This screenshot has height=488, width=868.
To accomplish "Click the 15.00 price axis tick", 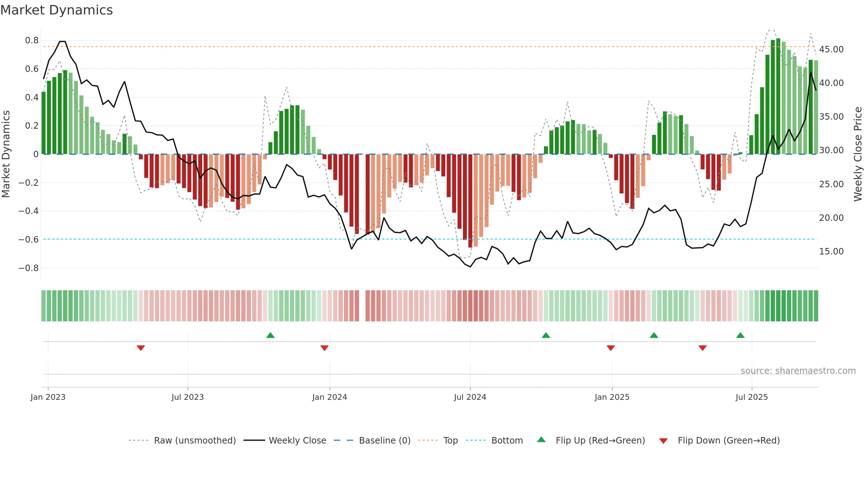I will point(831,251).
